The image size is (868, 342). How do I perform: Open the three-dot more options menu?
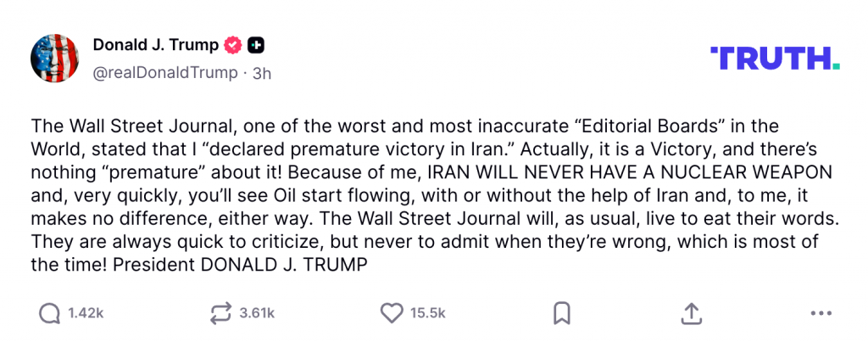821,313
